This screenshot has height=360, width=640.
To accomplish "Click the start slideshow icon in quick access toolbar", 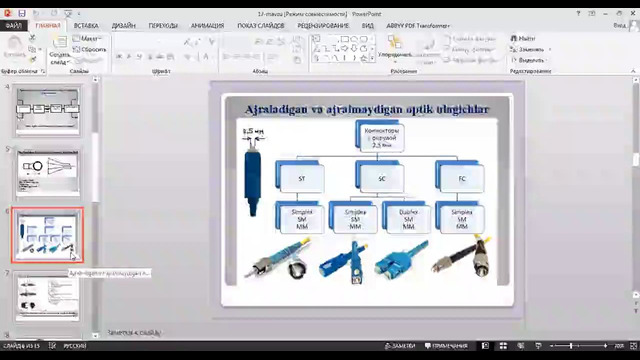I will click(68, 13).
